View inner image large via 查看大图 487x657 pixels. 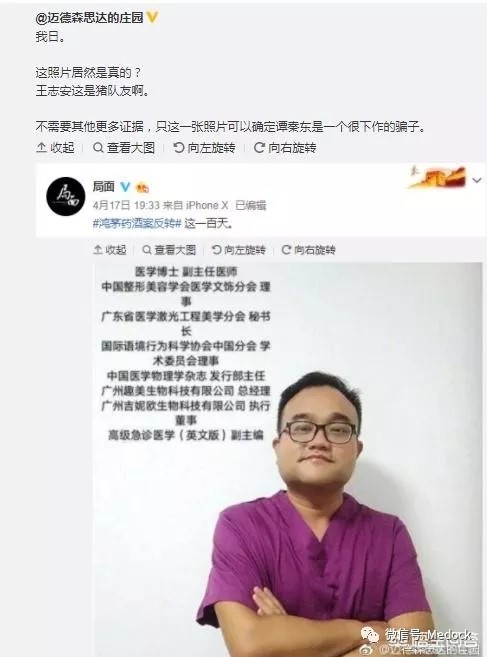(x=169, y=250)
